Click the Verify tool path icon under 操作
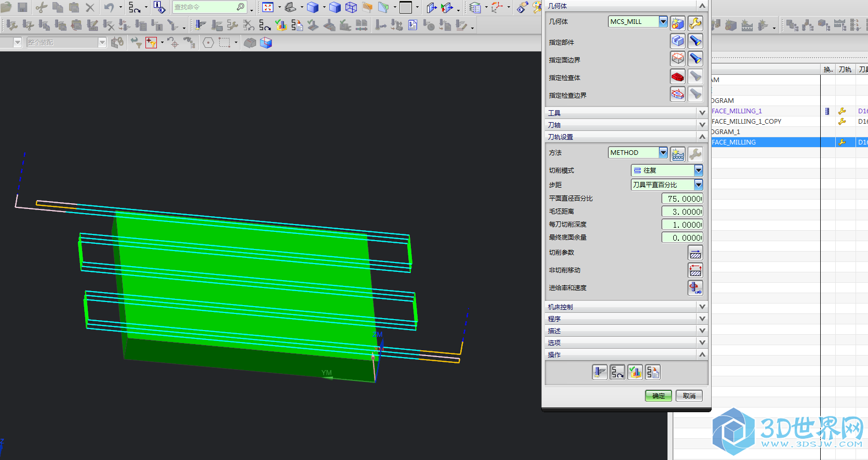868x460 pixels. pyautogui.click(x=635, y=372)
